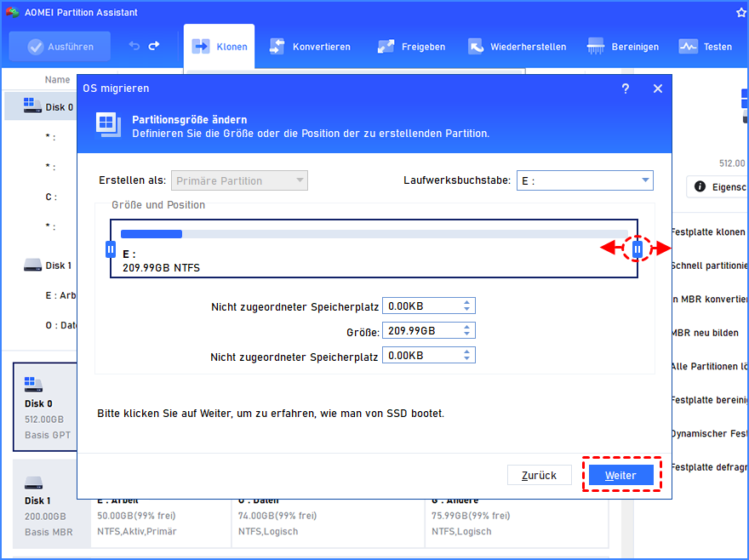Decrease the first unallocated space value
Viewport: 749px width, 560px height.
click(x=466, y=310)
